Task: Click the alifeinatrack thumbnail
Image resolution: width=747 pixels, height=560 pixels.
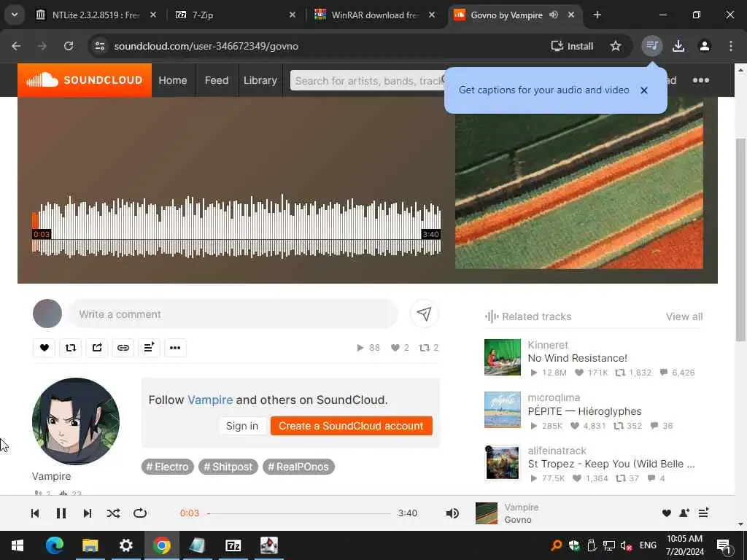Action: (502, 462)
